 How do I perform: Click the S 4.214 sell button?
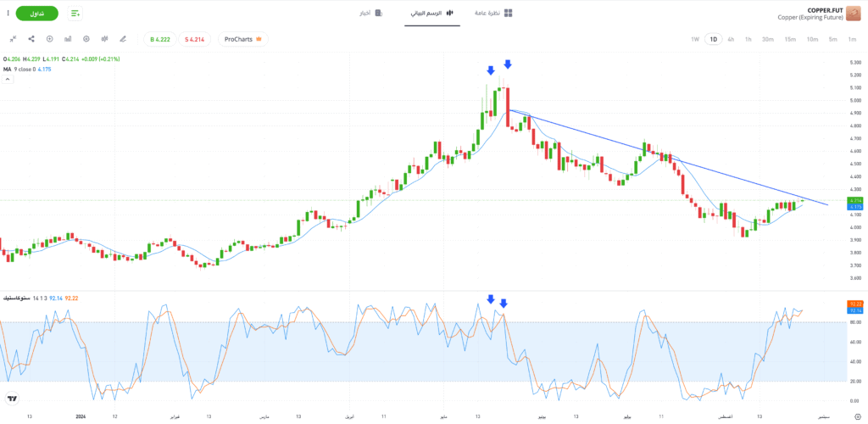[x=194, y=39]
